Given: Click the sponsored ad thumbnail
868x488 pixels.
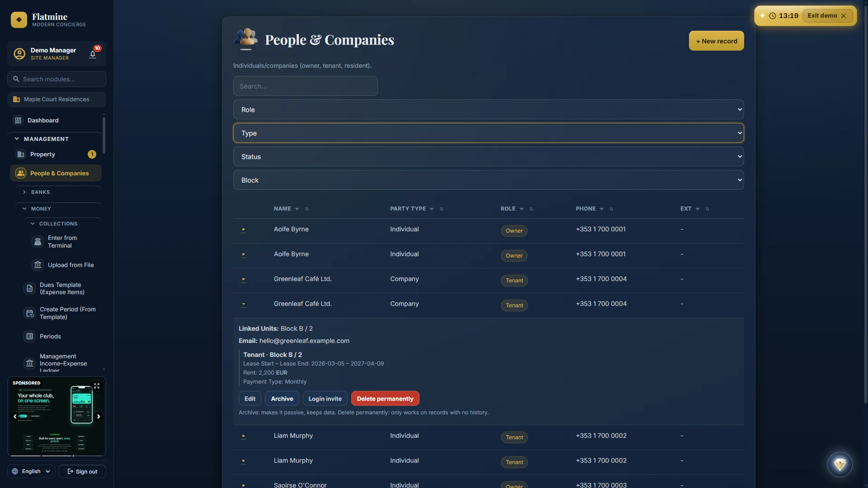Looking at the screenshot, I should pos(57,417).
